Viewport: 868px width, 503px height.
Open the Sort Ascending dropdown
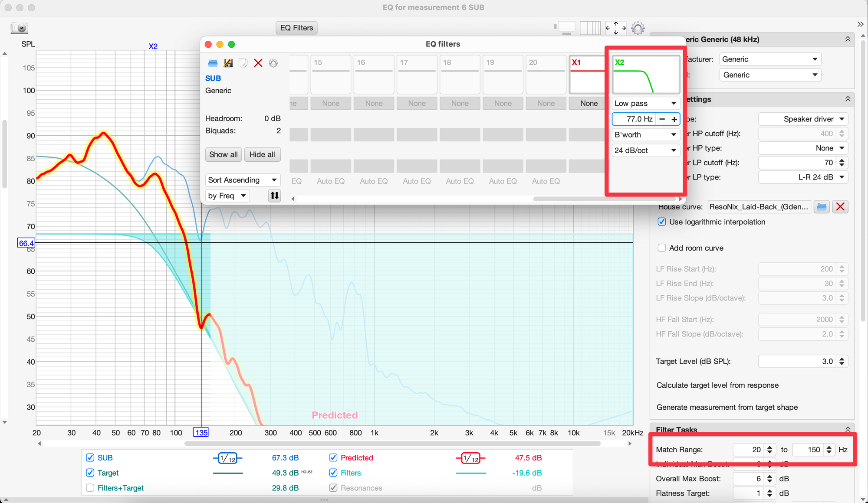coord(242,180)
